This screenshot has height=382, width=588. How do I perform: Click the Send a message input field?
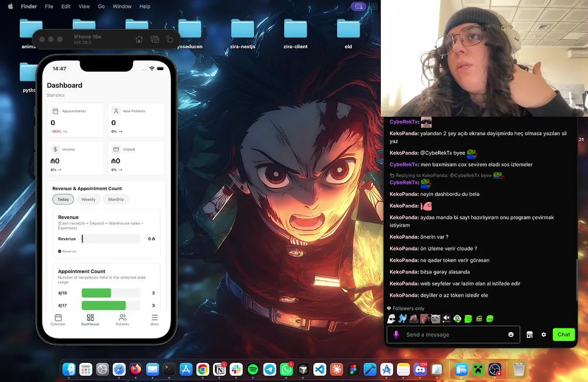[x=453, y=334]
